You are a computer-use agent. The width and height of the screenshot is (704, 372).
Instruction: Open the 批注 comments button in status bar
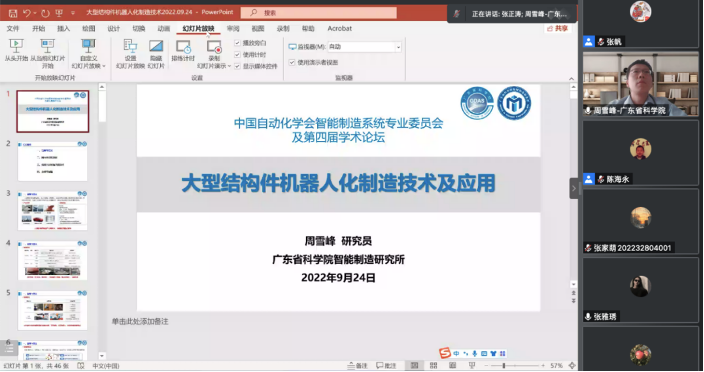point(386,366)
